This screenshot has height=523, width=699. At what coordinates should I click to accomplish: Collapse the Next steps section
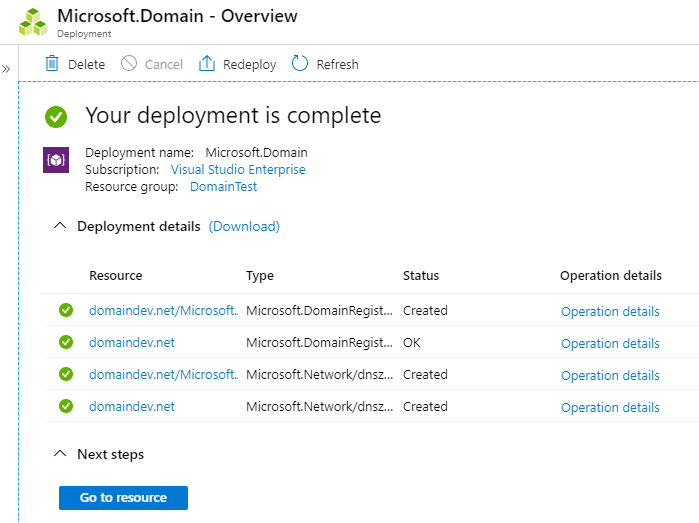coord(59,454)
